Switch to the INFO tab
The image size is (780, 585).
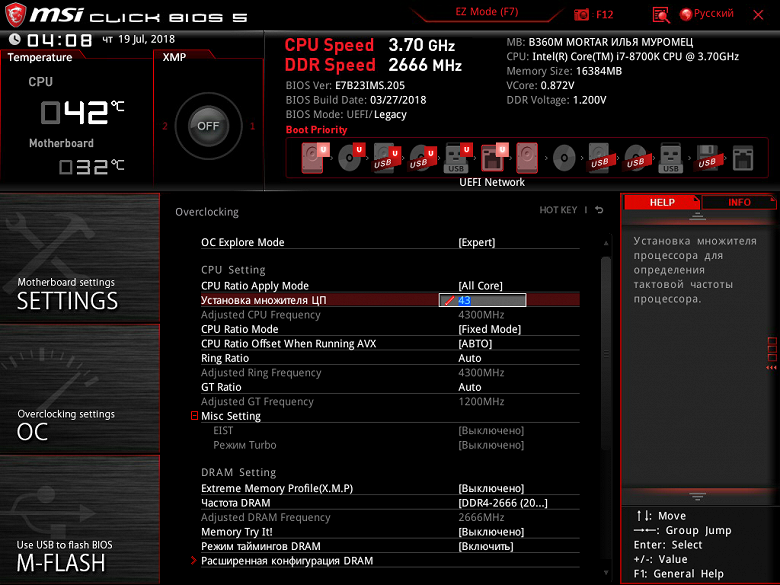tap(739, 202)
